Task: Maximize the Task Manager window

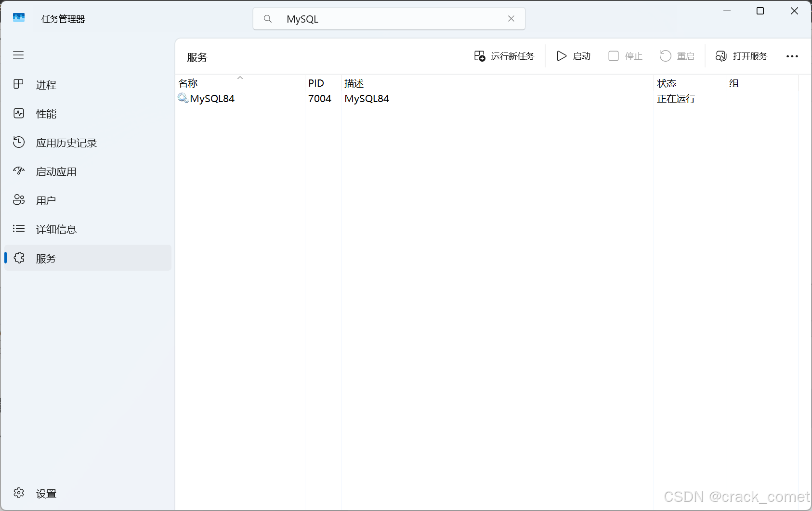Action: (x=760, y=11)
